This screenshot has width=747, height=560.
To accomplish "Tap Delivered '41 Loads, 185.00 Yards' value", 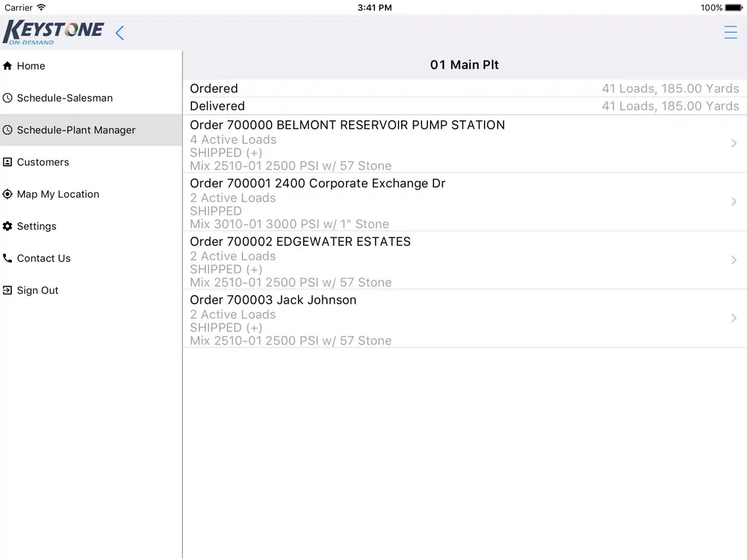I will point(670,106).
